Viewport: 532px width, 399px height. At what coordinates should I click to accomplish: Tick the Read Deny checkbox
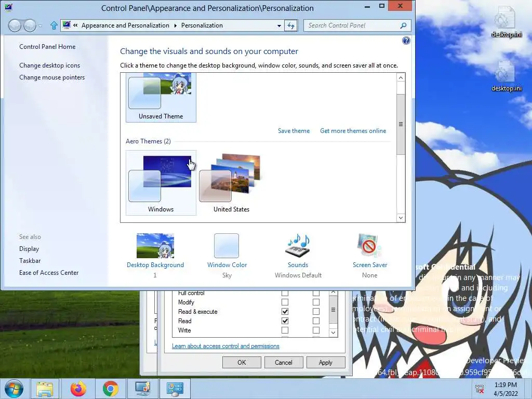tap(316, 321)
